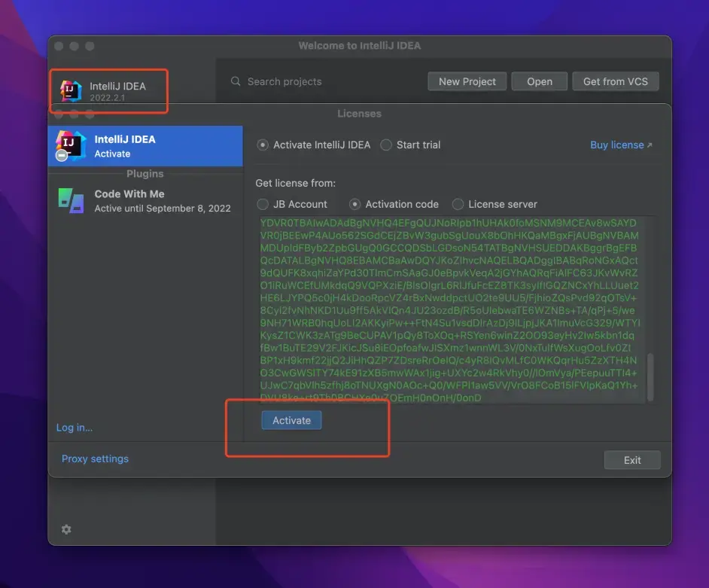Click the search magnifier icon
This screenshot has width=709, height=588.
(x=236, y=81)
